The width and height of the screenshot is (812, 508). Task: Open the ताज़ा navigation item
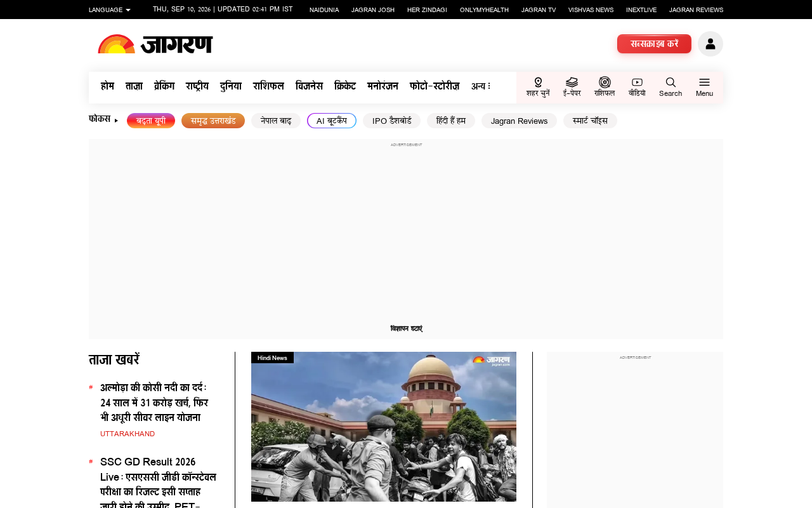134,86
